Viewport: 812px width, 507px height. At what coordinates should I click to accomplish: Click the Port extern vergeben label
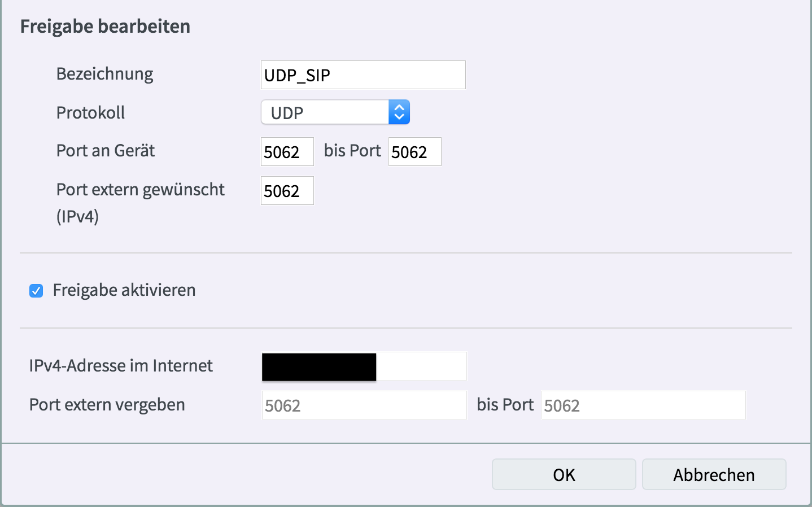tap(107, 405)
